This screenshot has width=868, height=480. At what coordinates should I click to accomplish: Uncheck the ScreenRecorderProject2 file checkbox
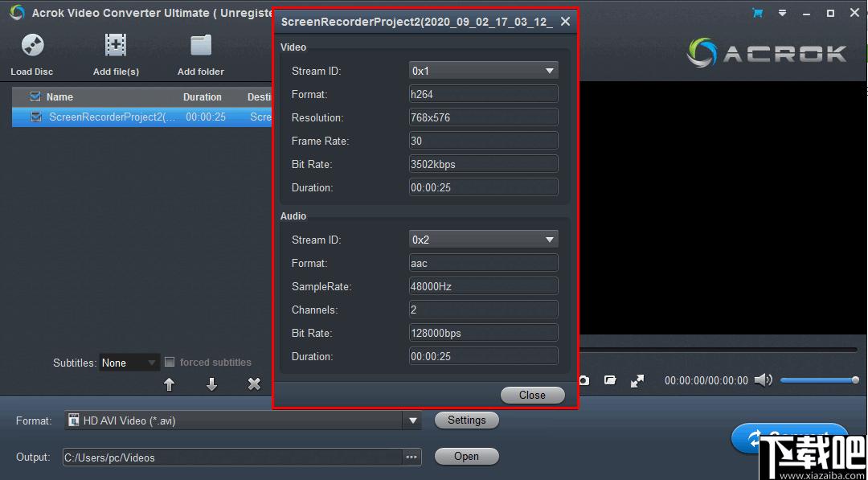36,117
